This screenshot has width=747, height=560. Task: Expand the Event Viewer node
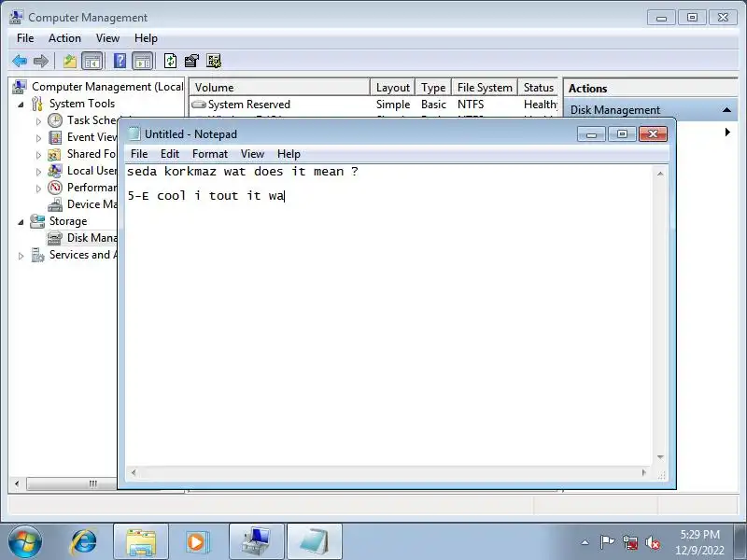(38, 138)
